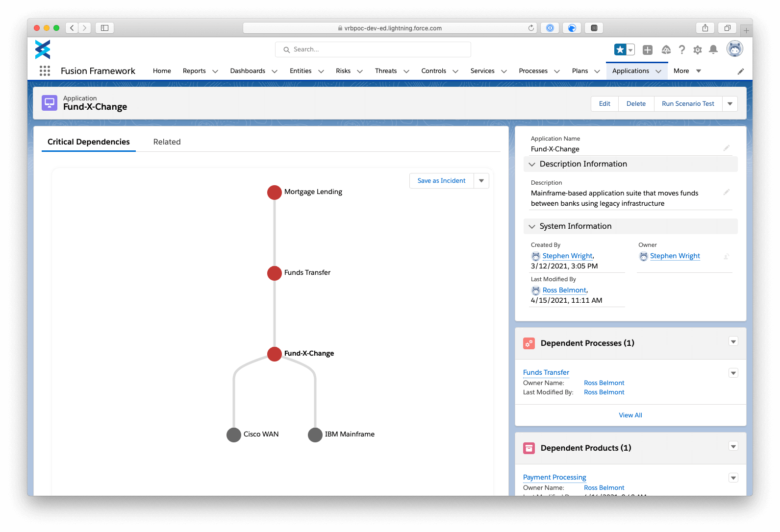
Task: Open Safari tab overview icon
Action: [728, 28]
